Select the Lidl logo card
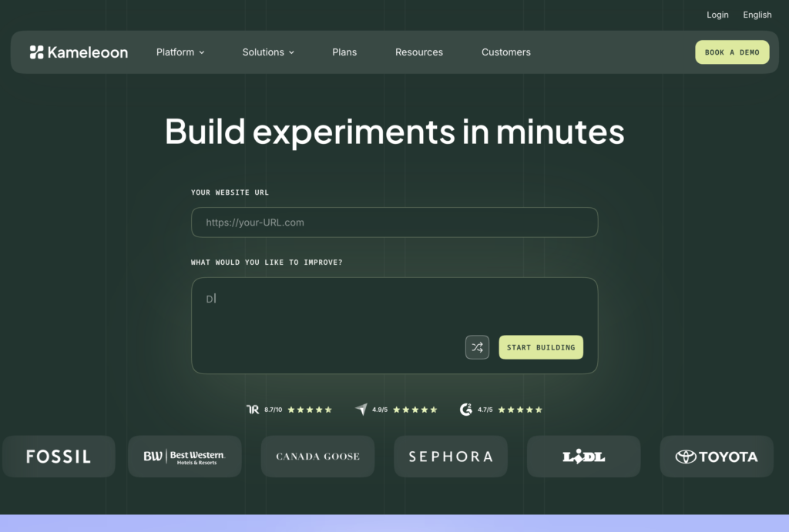This screenshot has height=532, width=789. pyautogui.click(x=584, y=456)
